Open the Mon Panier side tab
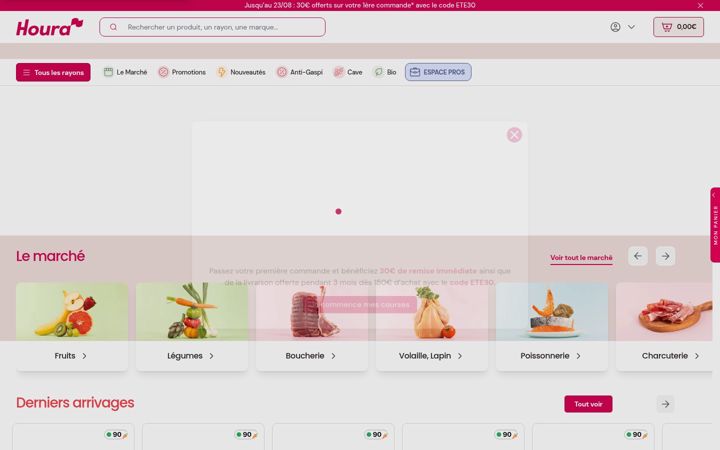Image resolution: width=720 pixels, height=450 pixels. click(715, 225)
